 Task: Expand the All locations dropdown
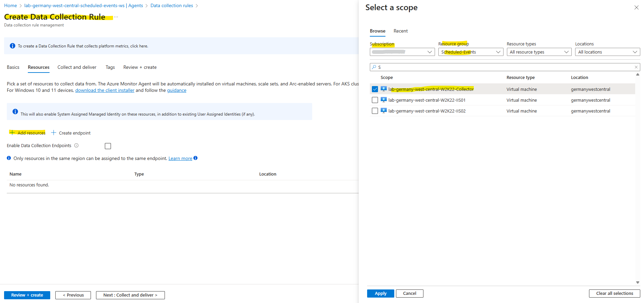pos(608,52)
